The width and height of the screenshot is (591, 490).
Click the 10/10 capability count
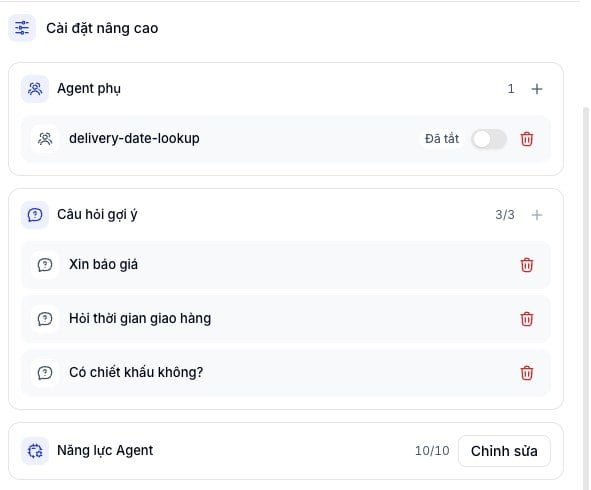click(432, 451)
